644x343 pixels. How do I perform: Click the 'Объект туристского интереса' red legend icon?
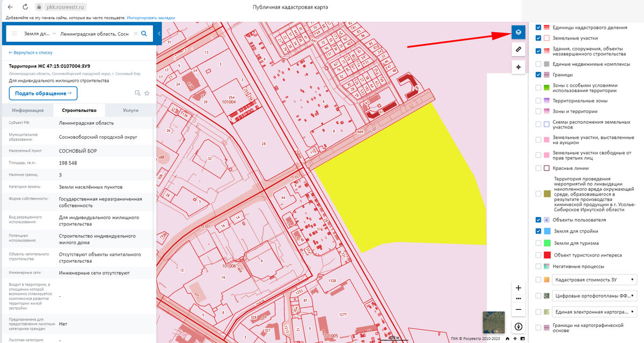pyautogui.click(x=547, y=255)
